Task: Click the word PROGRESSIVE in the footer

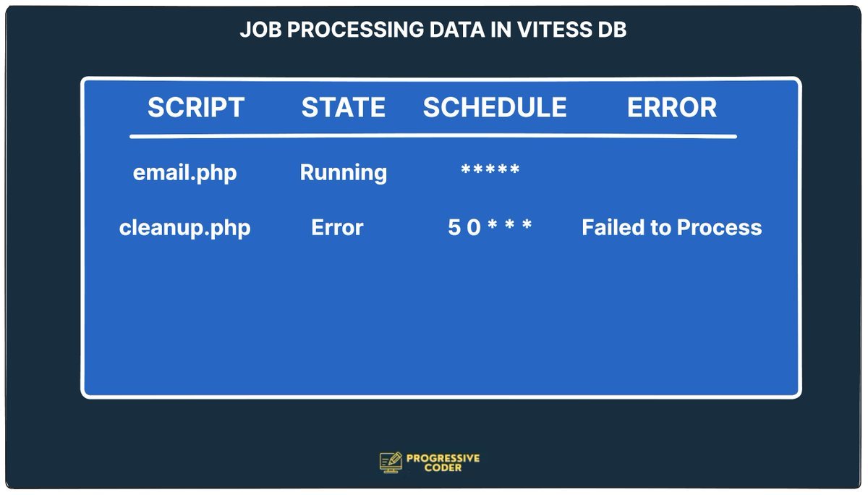Action: pyautogui.click(x=443, y=458)
